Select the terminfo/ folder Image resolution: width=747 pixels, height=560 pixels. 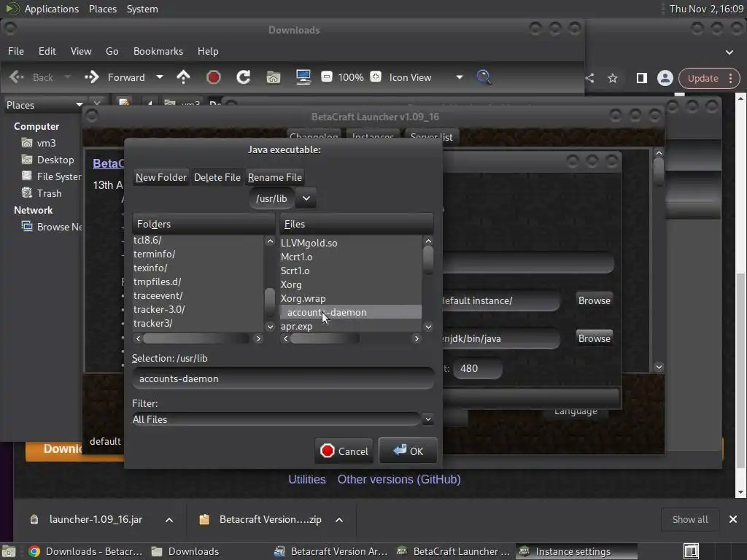(198, 254)
